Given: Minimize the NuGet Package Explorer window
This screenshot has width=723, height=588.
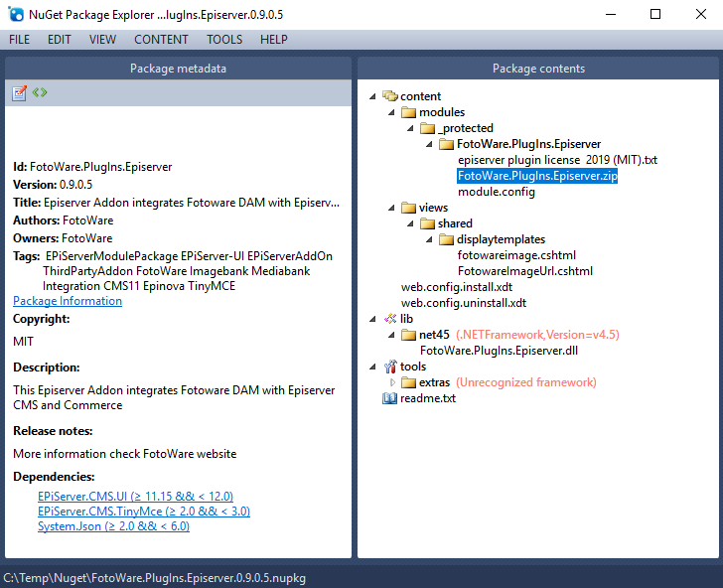Looking at the screenshot, I should point(611,14).
